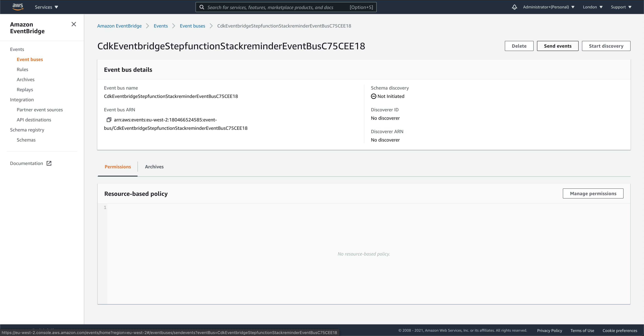The width and height of the screenshot is (644, 336).
Task: Open Partner event sources page
Action: click(x=40, y=110)
